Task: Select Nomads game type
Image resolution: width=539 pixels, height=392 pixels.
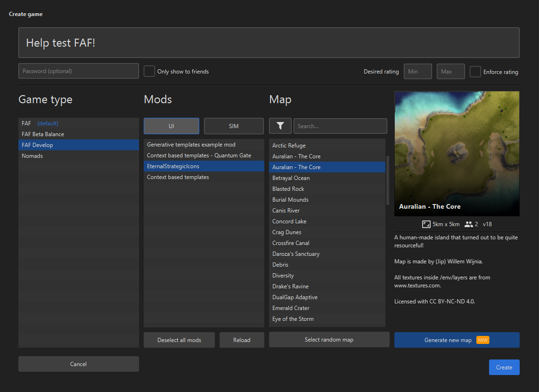Action: coord(79,156)
